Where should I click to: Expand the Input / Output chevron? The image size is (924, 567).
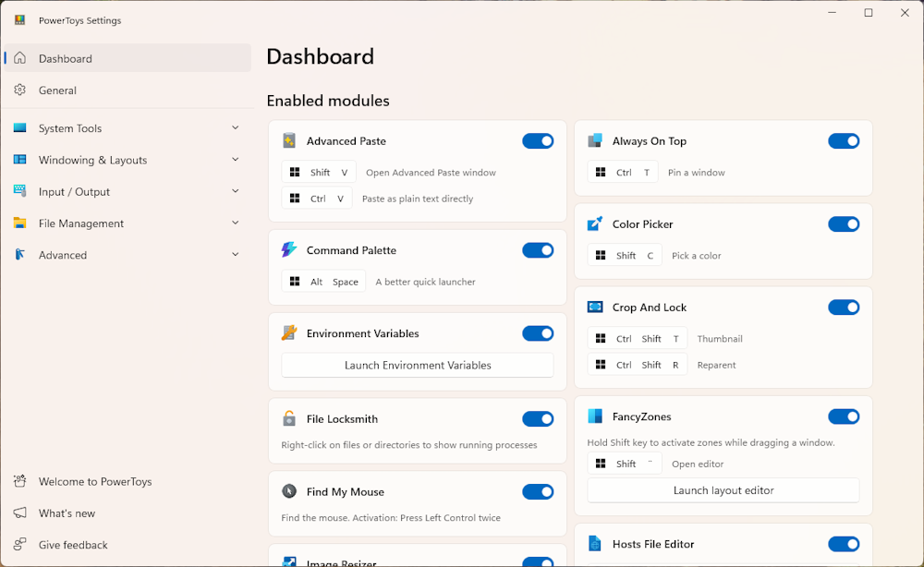[x=235, y=191]
